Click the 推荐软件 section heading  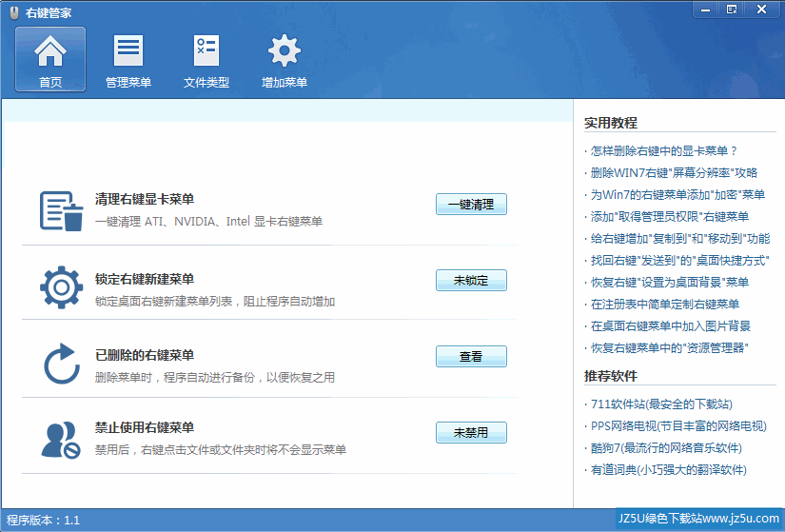(x=611, y=376)
